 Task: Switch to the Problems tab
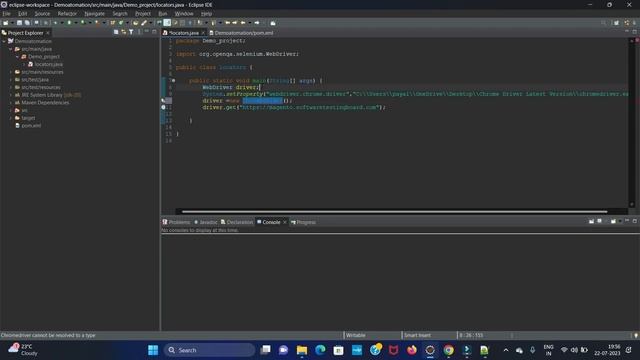pyautogui.click(x=176, y=222)
